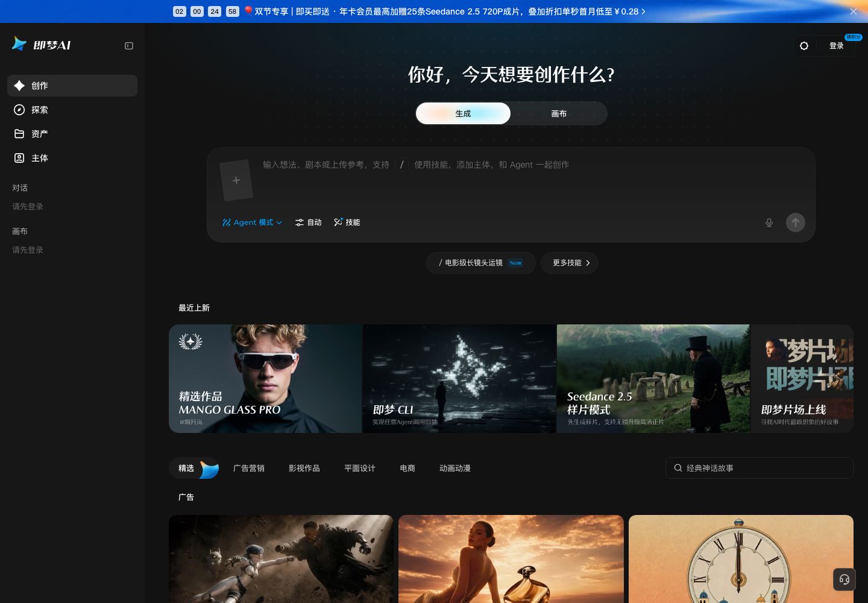Click the slash shortcut key hint
Viewport: 868px width, 603px height.
402,165
